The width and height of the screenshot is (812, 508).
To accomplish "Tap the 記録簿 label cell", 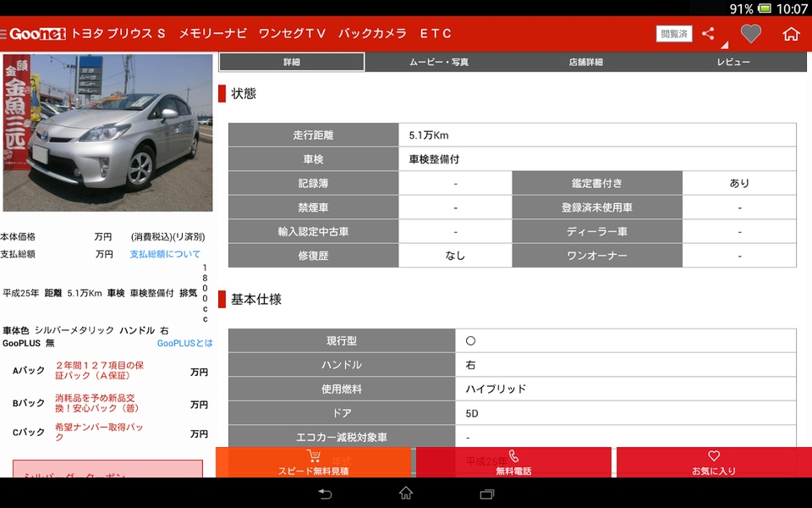I will tap(313, 183).
